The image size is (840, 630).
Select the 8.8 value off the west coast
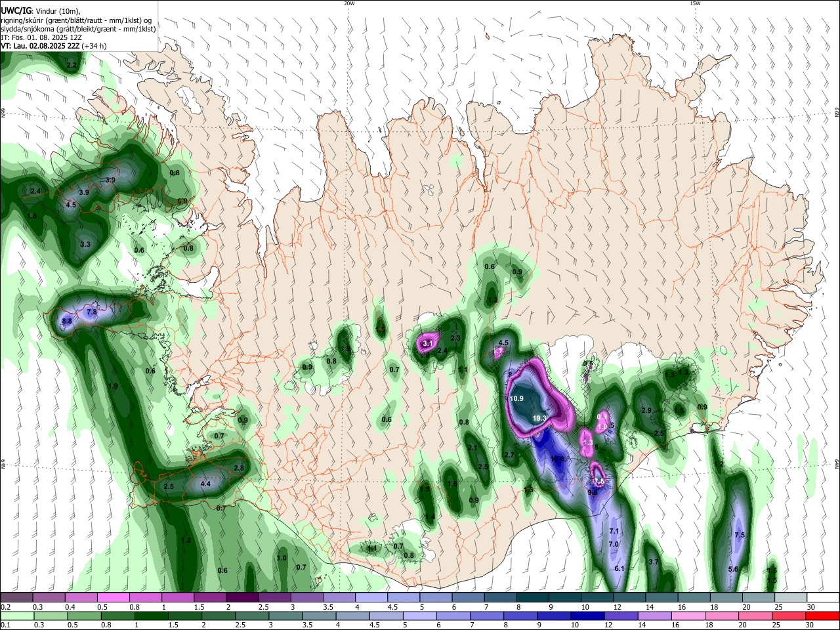(x=66, y=322)
